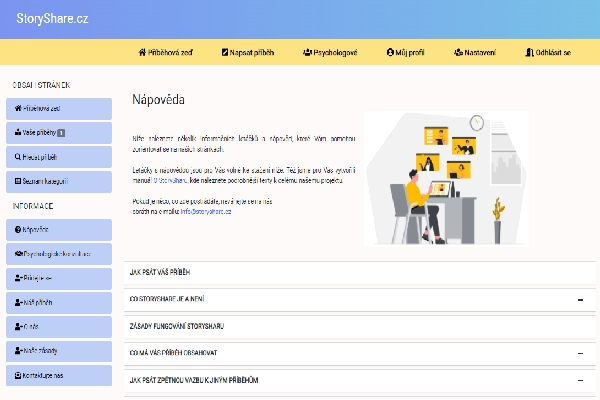
Task: Click the question mark icon beside Nápověda
Action: 18,230
